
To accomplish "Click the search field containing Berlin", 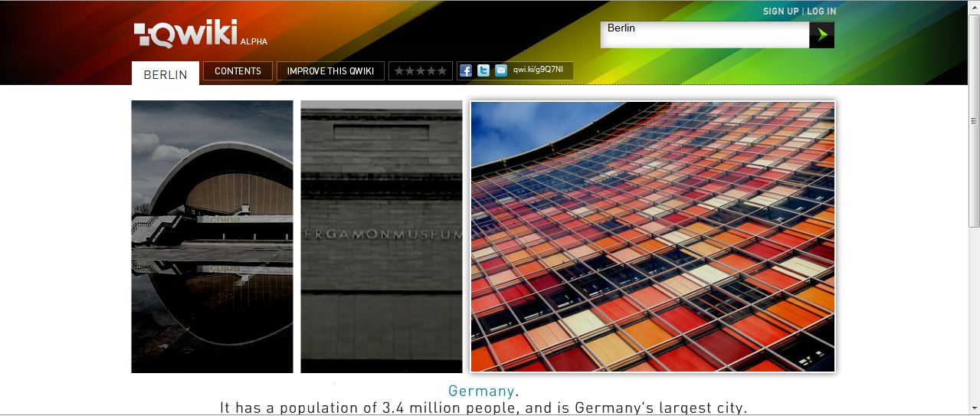I will [704, 34].
